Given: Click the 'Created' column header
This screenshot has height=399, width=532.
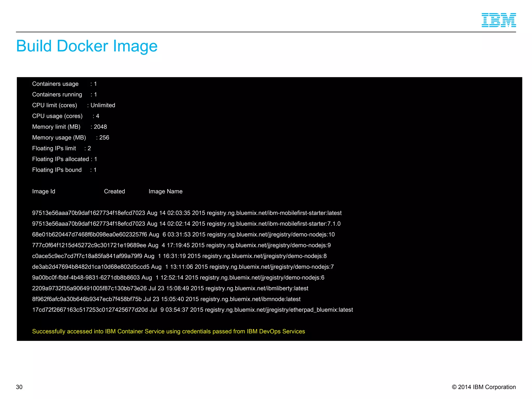Looking at the screenshot, I should point(115,191).
